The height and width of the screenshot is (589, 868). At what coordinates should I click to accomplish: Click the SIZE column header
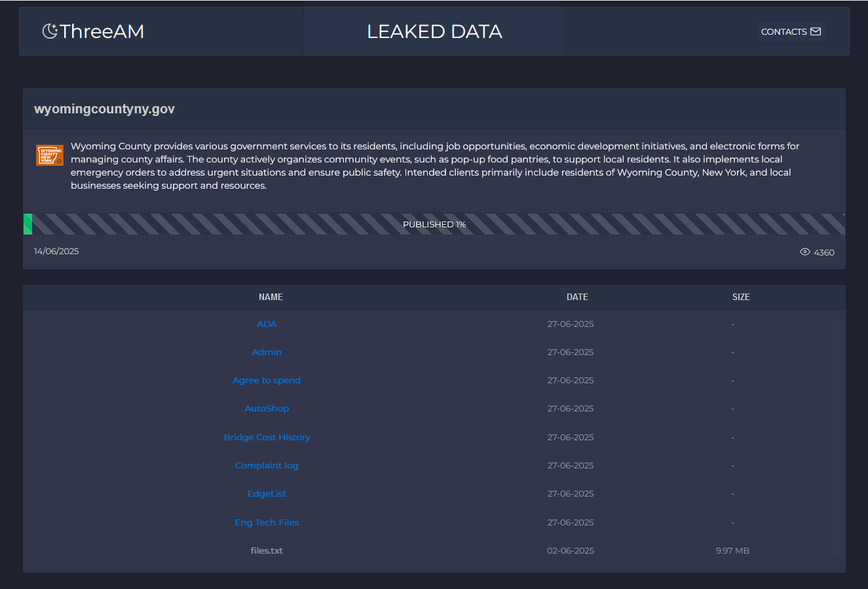click(741, 297)
